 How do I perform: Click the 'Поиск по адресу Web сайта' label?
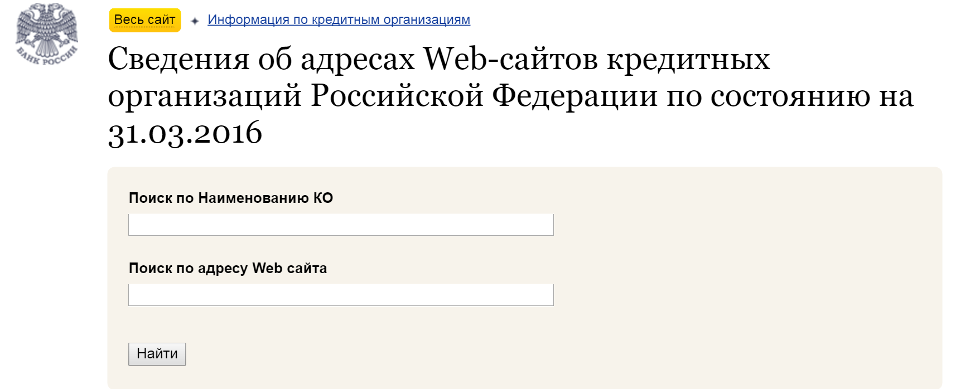tap(228, 268)
